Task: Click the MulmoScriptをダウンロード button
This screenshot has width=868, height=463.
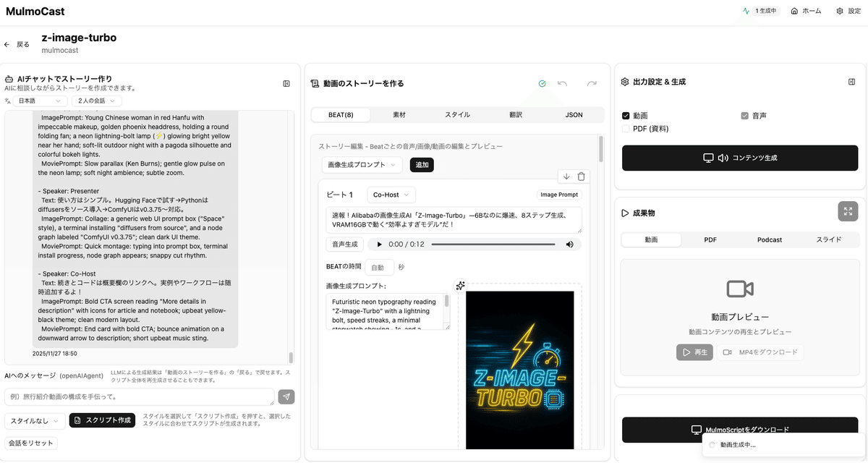Action: click(x=740, y=430)
